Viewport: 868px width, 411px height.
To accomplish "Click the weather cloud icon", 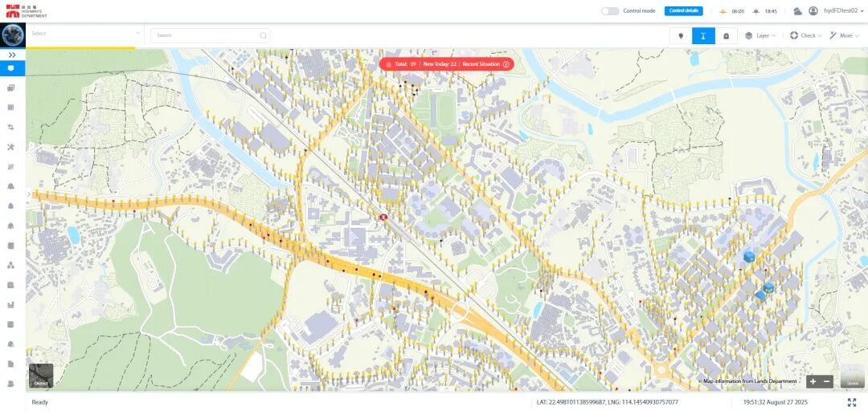I will coord(797,11).
